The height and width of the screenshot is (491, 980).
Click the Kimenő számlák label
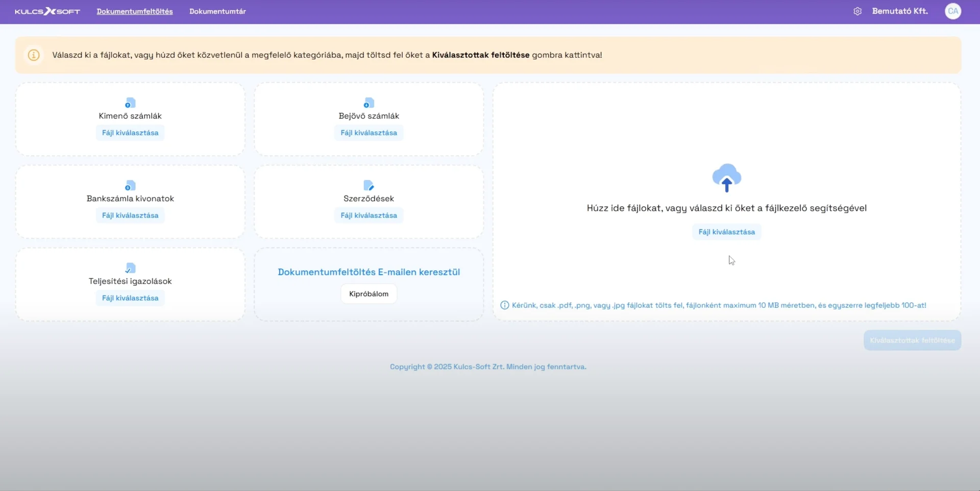(x=130, y=116)
